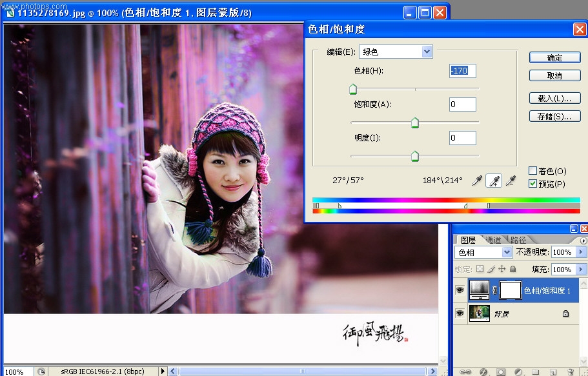
Task: Click the 存储(S)... save button
Action: coord(554,116)
